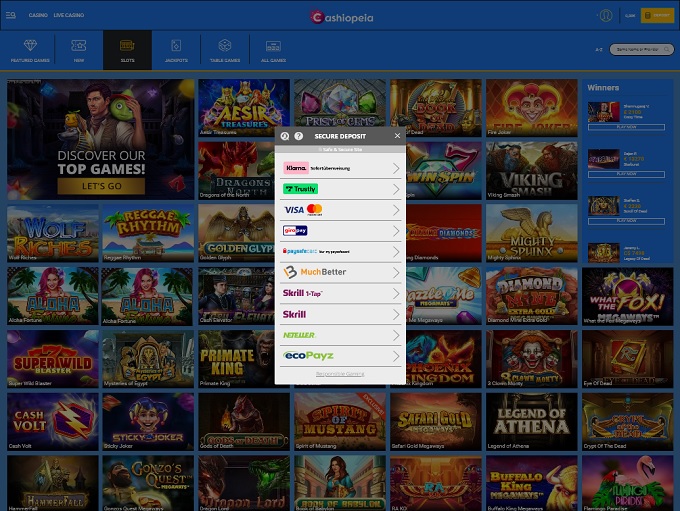Close the Secure Deposit dialog
The width and height of the screenshot is (680, 511).
397,135
